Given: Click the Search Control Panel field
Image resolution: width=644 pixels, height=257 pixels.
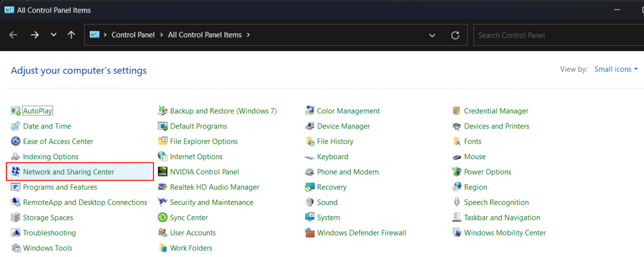Looking at the screenshot, I should click(x=558, y=35).
